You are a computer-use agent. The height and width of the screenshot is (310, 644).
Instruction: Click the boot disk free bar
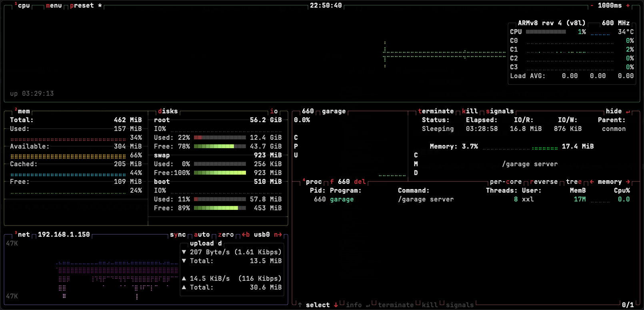(x=220, y=208)
